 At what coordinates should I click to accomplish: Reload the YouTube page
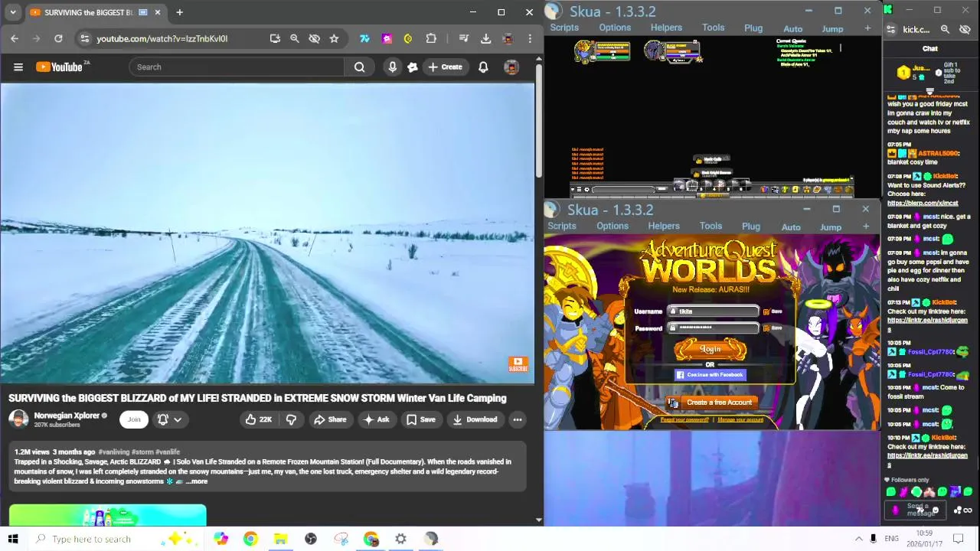click(58, 38)
